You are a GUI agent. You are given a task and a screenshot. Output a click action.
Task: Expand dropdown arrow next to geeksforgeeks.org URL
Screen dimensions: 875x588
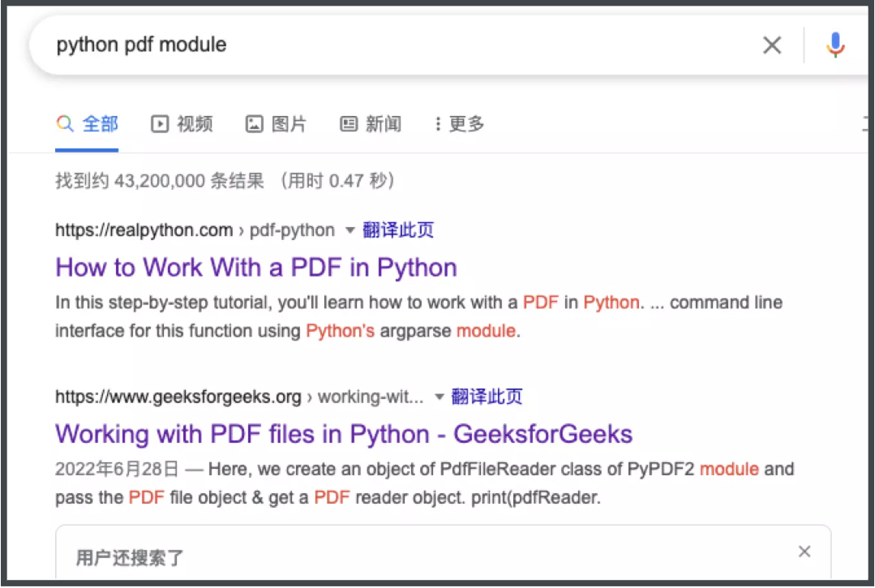coord(439,397)
